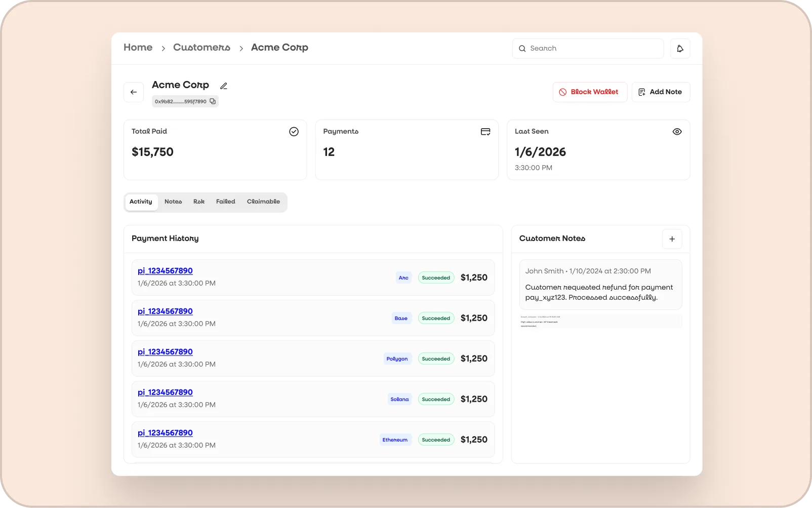Screen dimensions: 812x508
Task: Open payment link in Polygon row
Action: tap(165, 352)
